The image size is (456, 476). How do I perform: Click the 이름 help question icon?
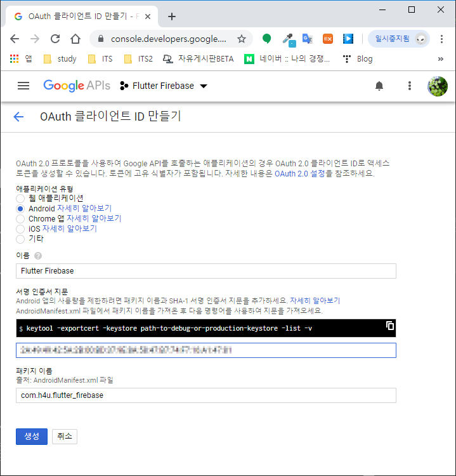[38, 256]
